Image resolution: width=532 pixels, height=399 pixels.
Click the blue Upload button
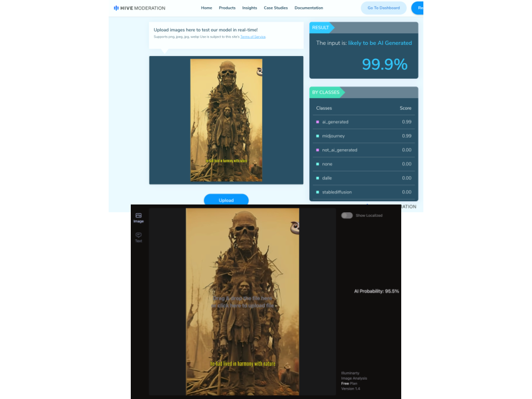click(x=226, y=200)
